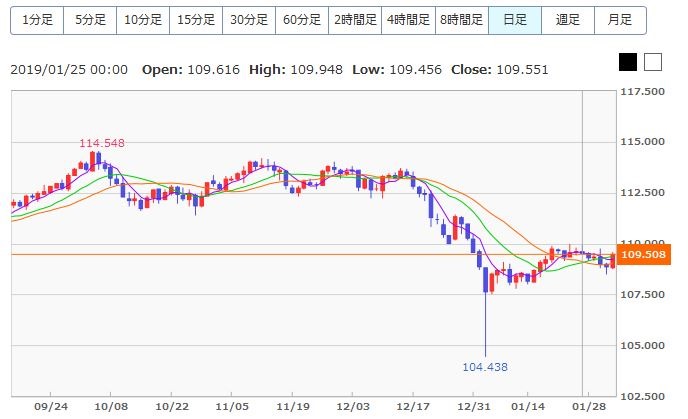The image size is (688, 419).
Task: Click the 107.500 price axis label
Action: [x=642, y=294]
